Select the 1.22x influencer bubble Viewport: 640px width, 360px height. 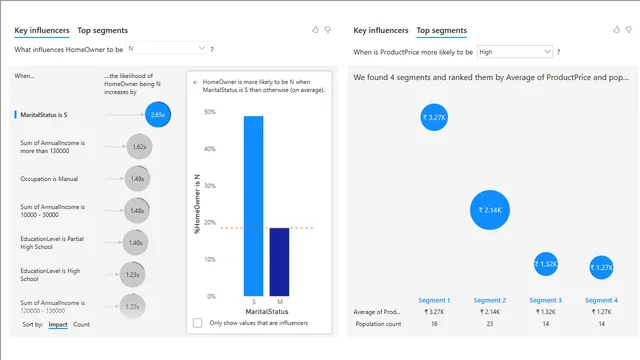tap(132, 307)
